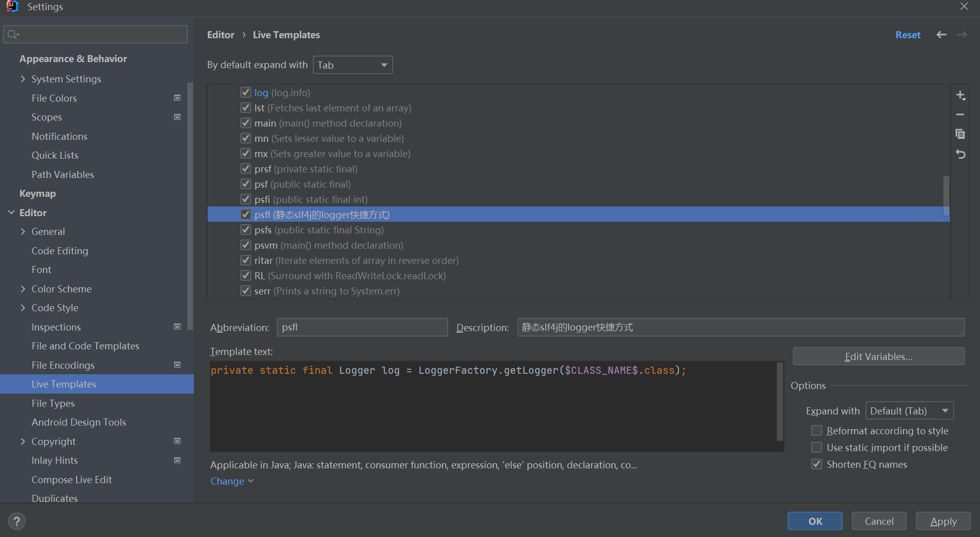The height and width of the screenshot is (537, 980).
Task: Remove selected template using the minus icon
Action: coord(961,114)
